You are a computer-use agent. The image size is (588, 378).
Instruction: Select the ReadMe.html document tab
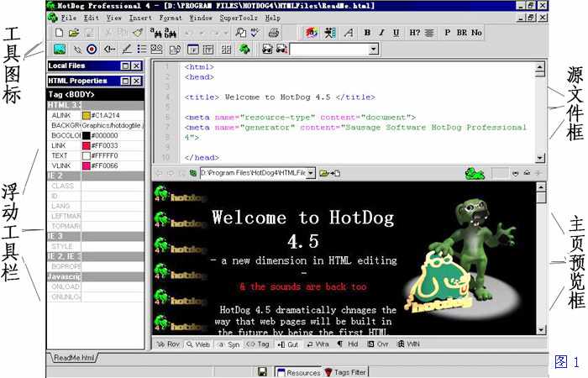tap(74, 359)
